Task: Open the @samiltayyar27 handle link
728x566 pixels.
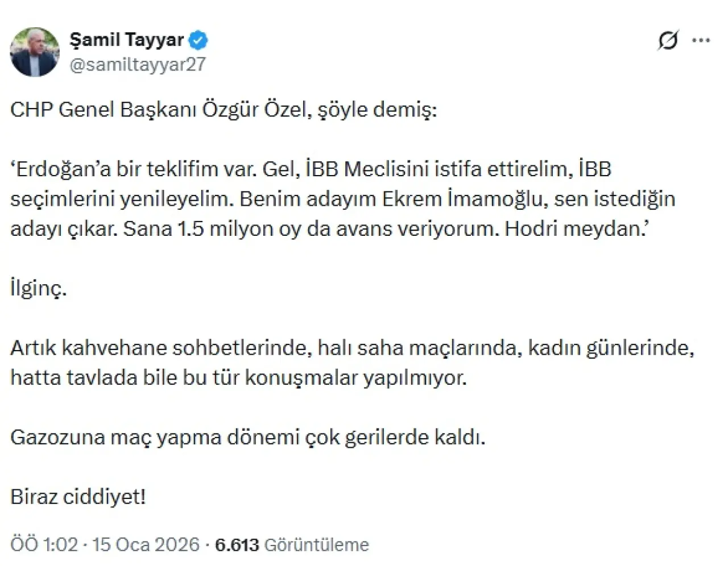Action: tap(137, 64)
